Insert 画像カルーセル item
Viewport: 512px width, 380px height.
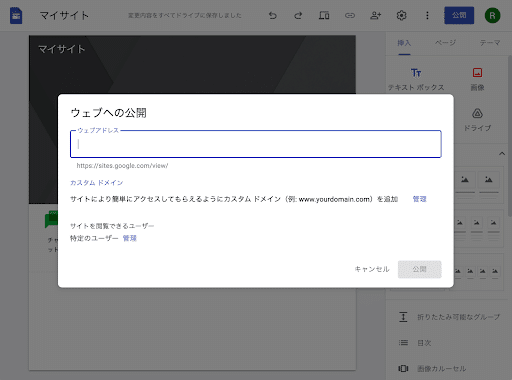point(432,368)
